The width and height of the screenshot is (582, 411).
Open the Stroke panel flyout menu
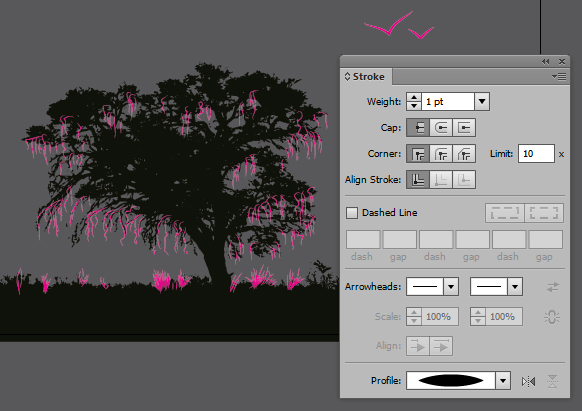click(x=559, y=76)
